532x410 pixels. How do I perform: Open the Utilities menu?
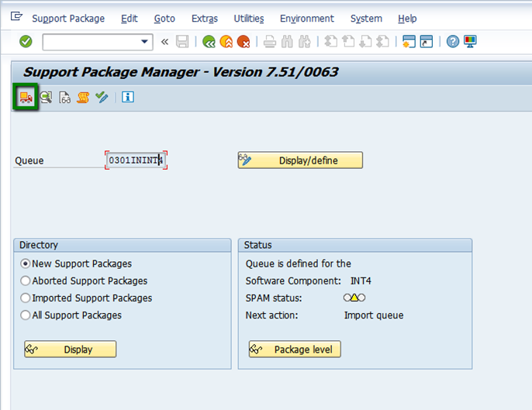tap(249, 19)
